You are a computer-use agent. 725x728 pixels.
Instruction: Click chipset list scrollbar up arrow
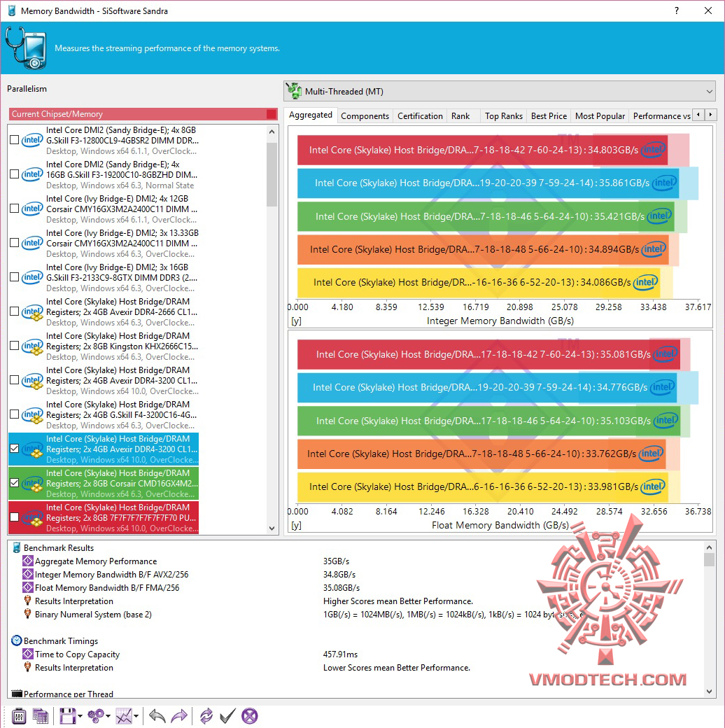pyautogui.click(x=272, y=132)
